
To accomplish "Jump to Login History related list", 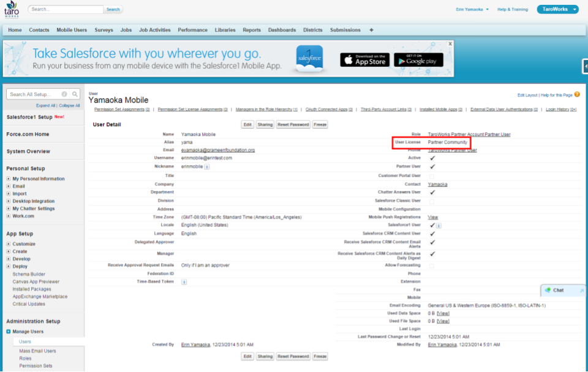I will click(561, 110).
